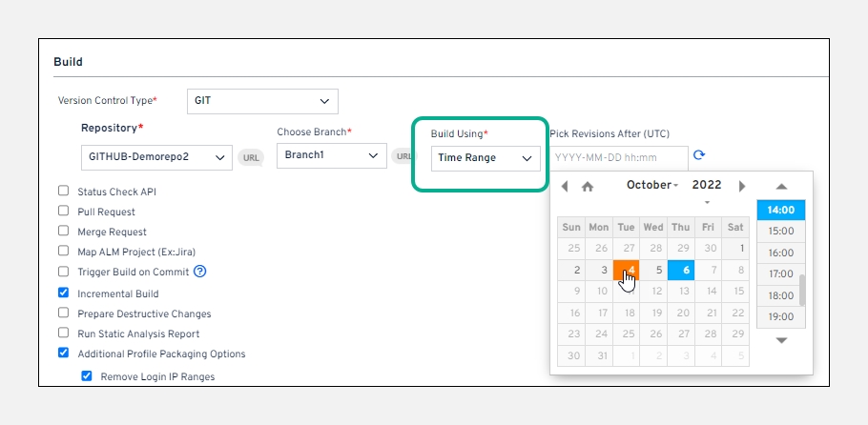Open the October month selector
868x425 pixels.
(651, 185)
